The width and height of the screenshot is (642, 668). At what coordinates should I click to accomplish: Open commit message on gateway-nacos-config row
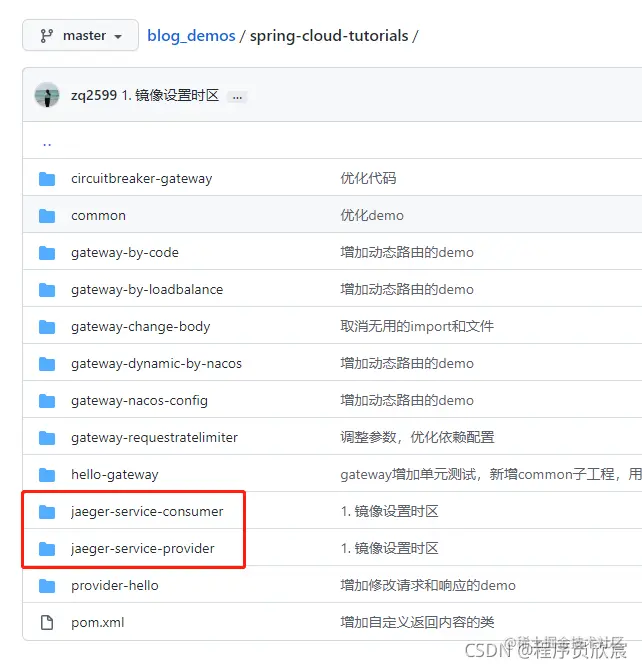pos(407,401)
